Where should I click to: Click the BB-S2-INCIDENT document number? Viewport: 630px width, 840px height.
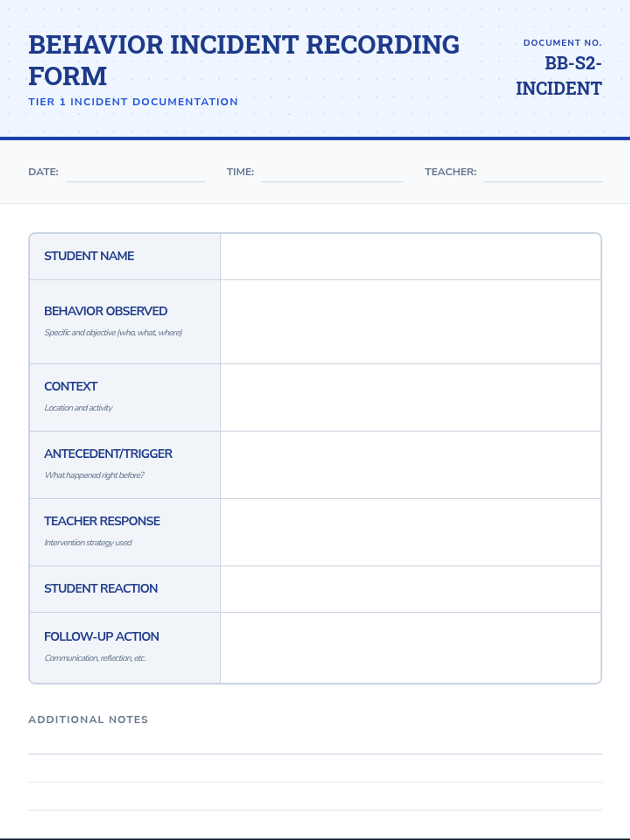click(x=559, y=76)
